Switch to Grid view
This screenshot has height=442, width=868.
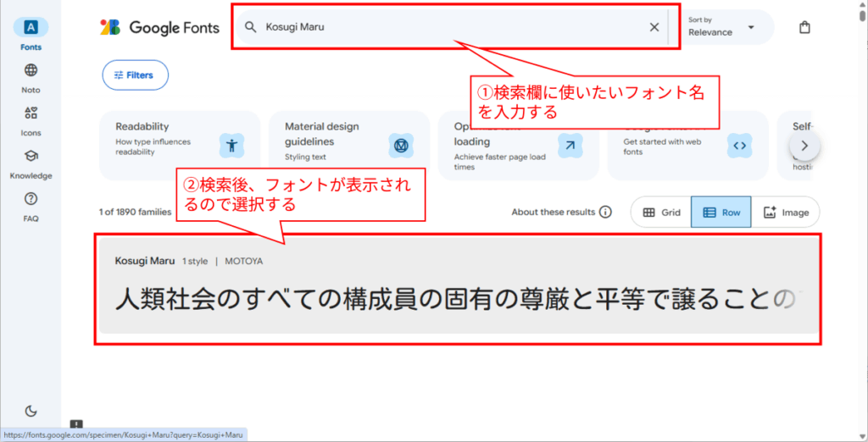click(661, 213)
